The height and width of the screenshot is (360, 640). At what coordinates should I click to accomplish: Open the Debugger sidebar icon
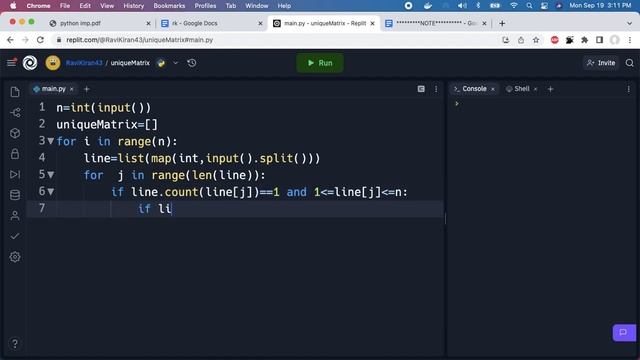click(15, 174)
